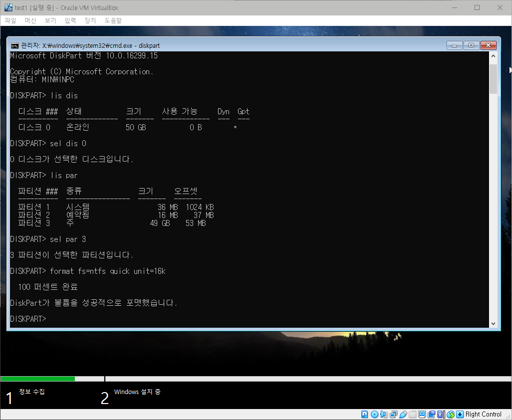Click the '오프셋' column header
The height and width of the screenshot is (420, 512).
pyautogui.click(x=186, y=191)
